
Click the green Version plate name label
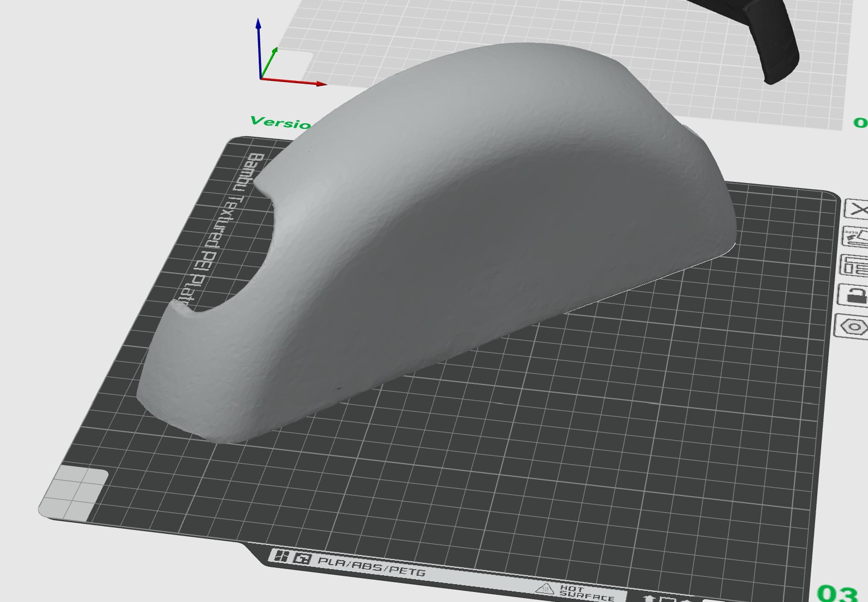click(280, 122)
